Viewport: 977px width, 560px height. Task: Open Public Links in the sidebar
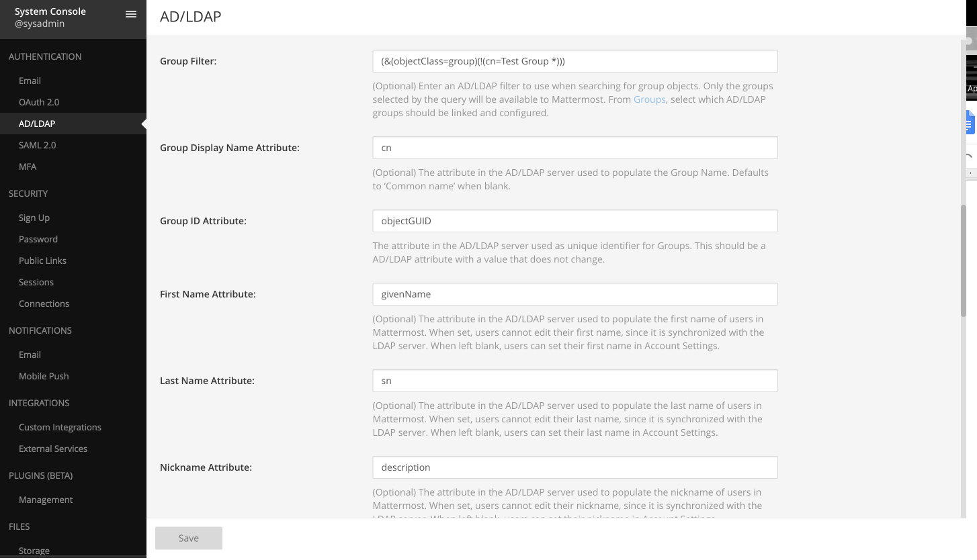pyautogui.click(x=42, y=261)
